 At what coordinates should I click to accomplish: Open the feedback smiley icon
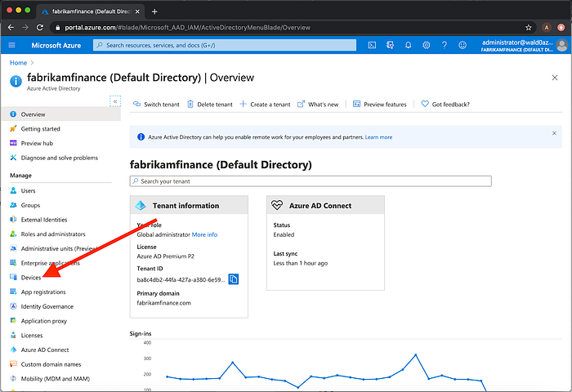(x=463, y=45)
